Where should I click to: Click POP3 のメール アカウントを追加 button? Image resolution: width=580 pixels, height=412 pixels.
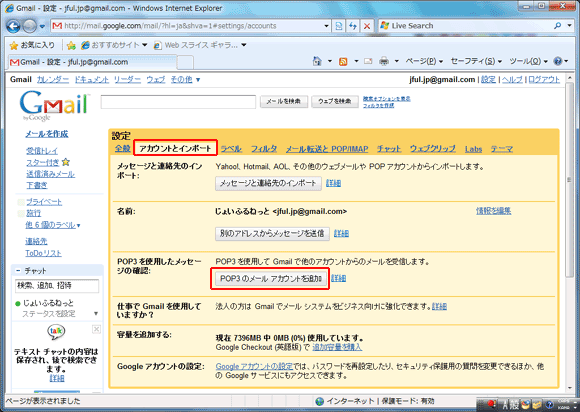pos(270,278)
